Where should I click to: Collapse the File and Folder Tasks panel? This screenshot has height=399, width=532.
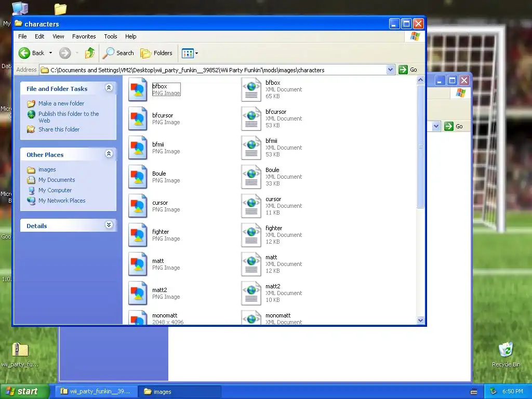tap(109, 88)
